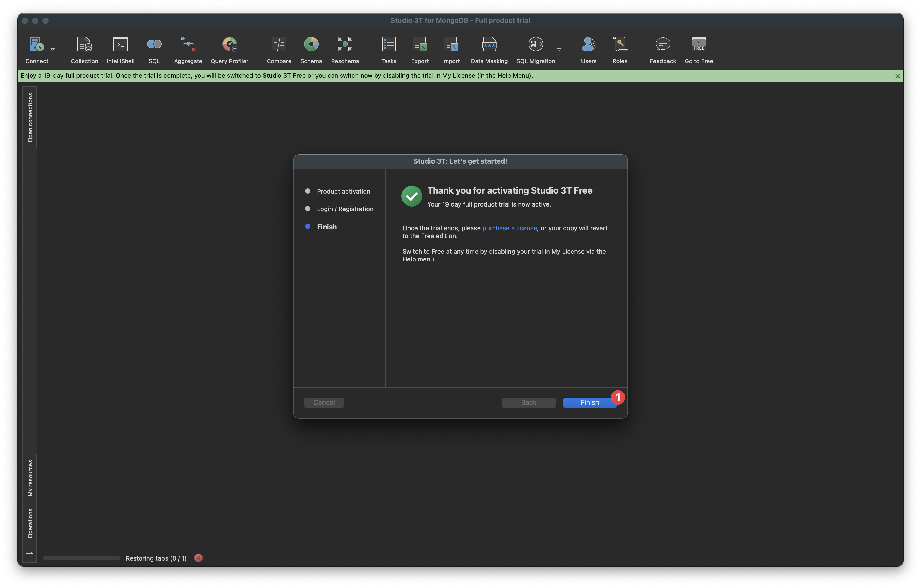
Task: Click the Cancel button in dialog
Action: click(324, 402)
